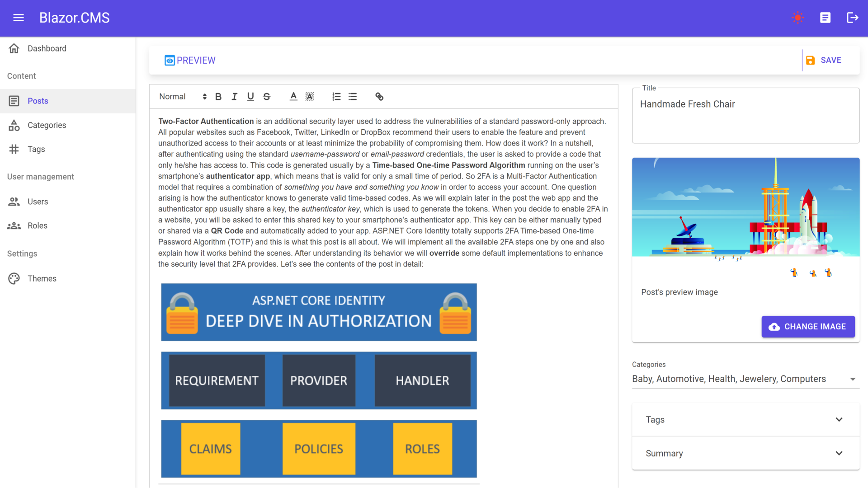Click the Change Image button

coord(808,327)
